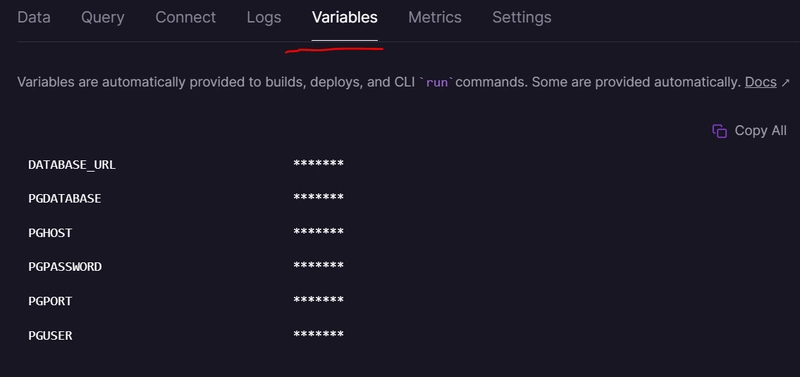Follow the Docs link

click(x=761, y=82)
